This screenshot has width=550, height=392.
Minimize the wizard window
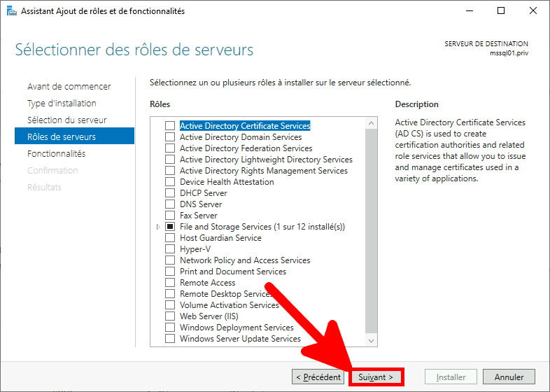point(470,11)
